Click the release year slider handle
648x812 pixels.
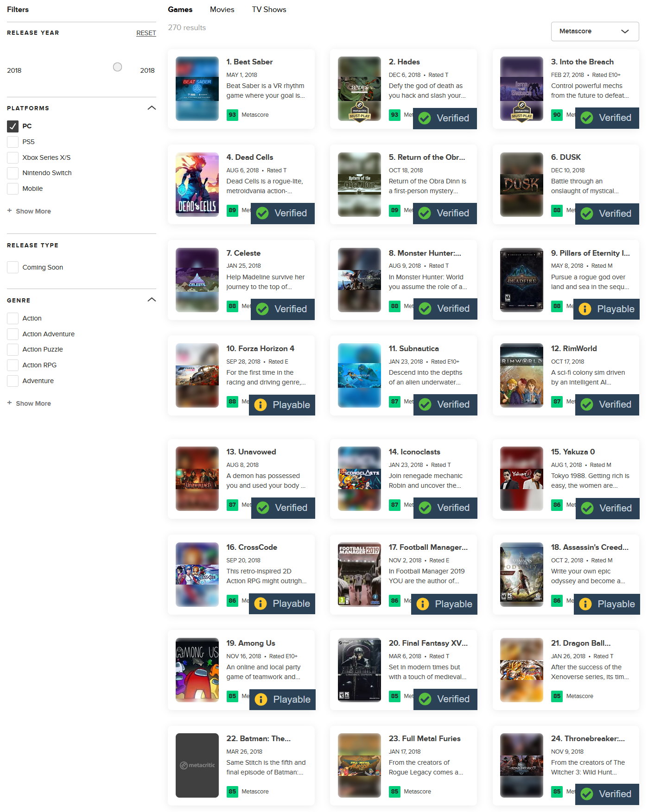[118, 67]
